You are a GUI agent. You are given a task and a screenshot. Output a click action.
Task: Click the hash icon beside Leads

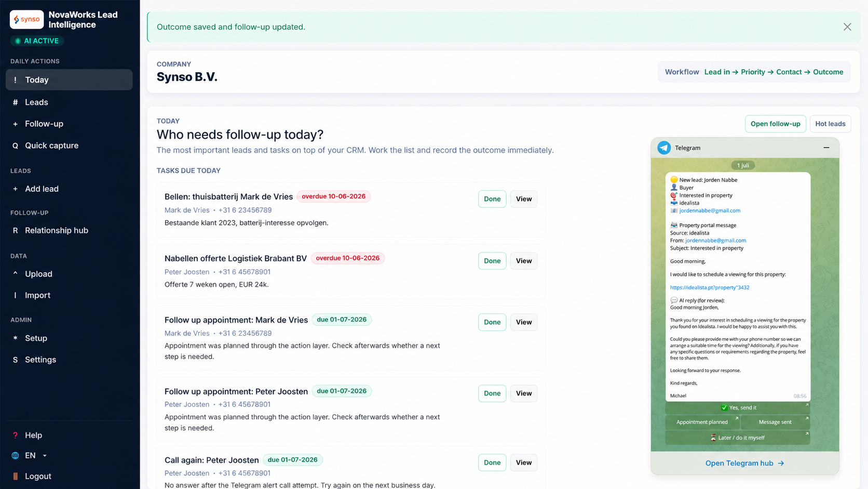pyautogui.click(x=15, y=102)
